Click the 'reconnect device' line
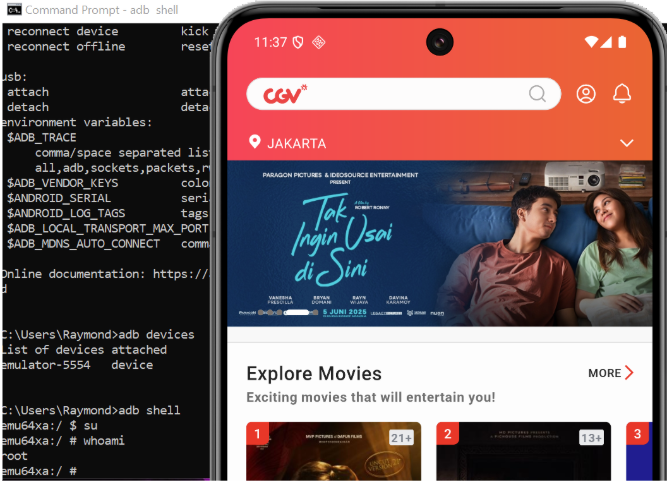 108,31
